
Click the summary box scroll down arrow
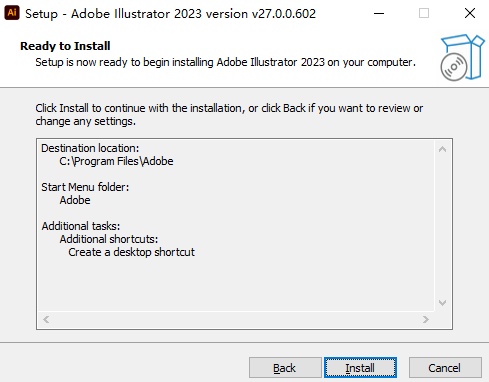[442, 303]
